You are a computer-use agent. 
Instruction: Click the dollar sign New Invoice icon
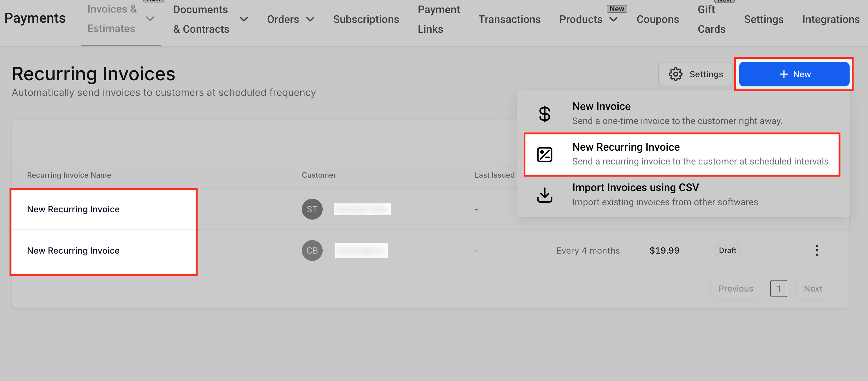tap(544, 114)
